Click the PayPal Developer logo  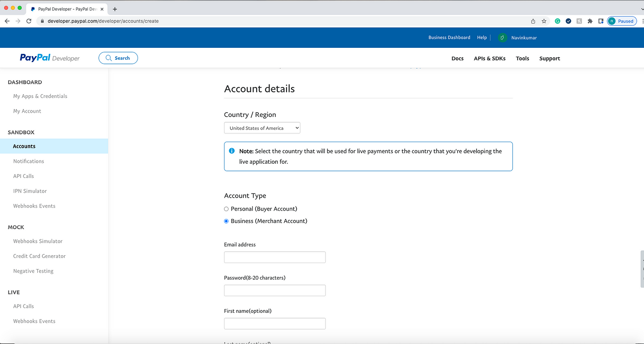[50, 58]
